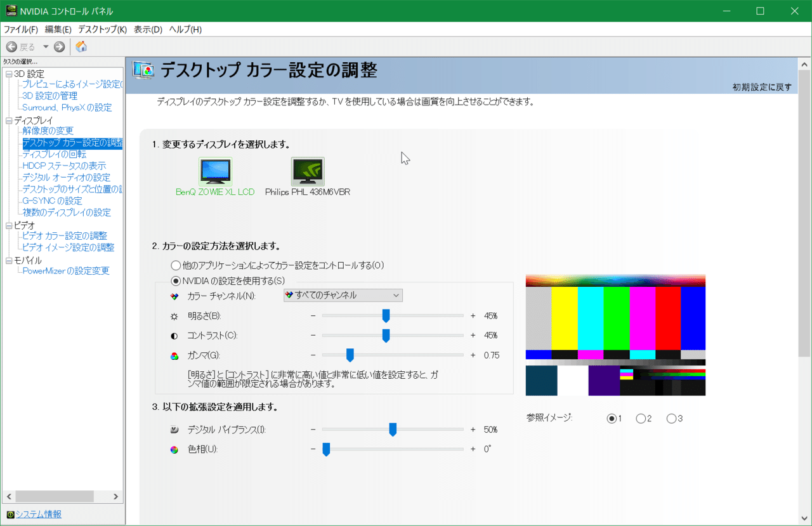Click the 明るさ brightness slider thumb
Screen dimensions: 812x526
386,316
